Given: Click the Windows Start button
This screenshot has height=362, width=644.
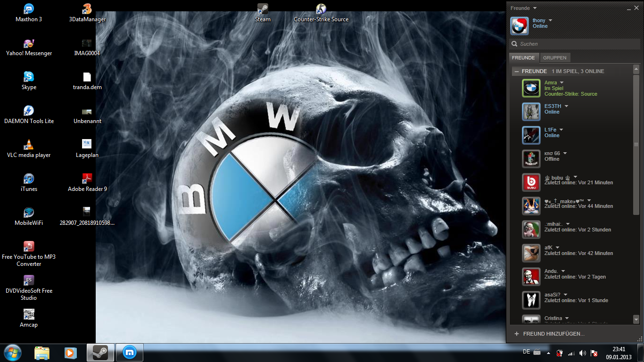Looking at the screenshot, I should [x=13, y=352].
